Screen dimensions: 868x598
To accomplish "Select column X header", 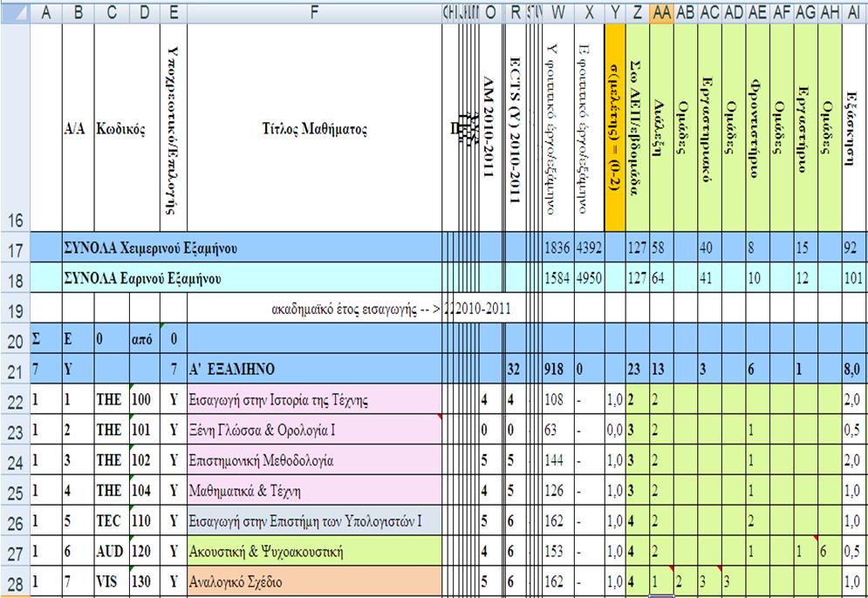I will tap(589, 13).
